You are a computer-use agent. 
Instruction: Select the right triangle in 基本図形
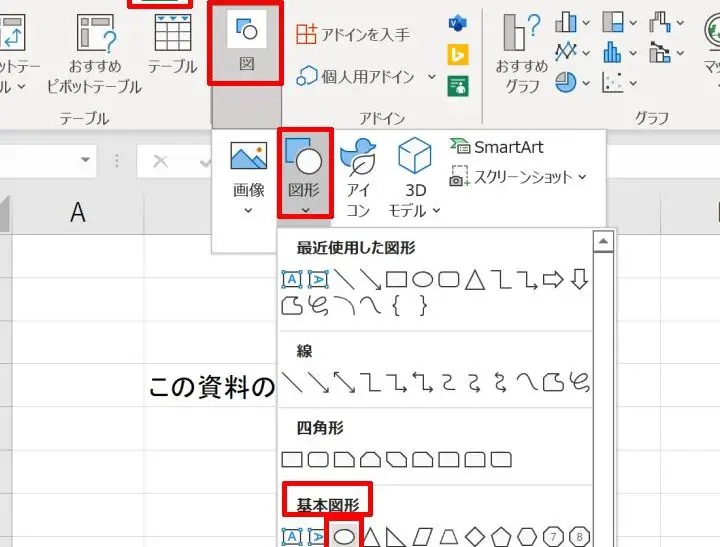tap(396, 536)
